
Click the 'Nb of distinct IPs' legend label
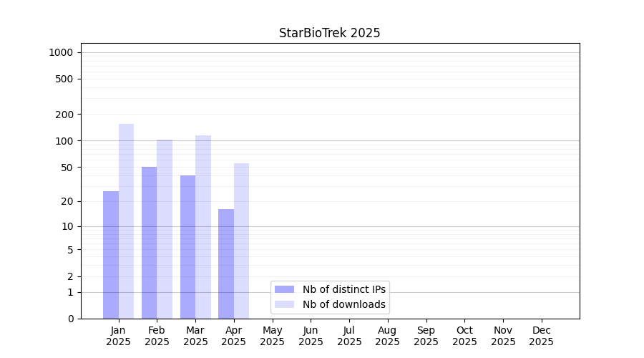click(x=343, y=289)
